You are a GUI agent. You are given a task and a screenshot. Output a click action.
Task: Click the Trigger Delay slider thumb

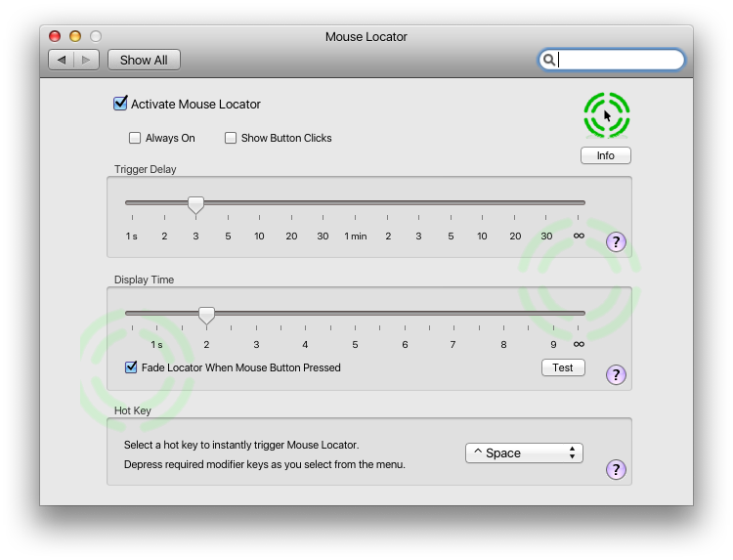[195, 204]
